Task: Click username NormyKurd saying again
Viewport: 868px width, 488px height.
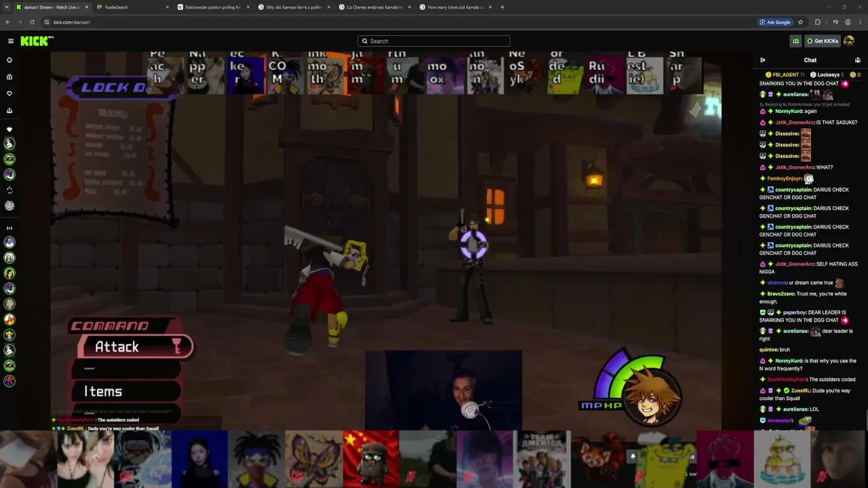Action: tap(789, 111)
